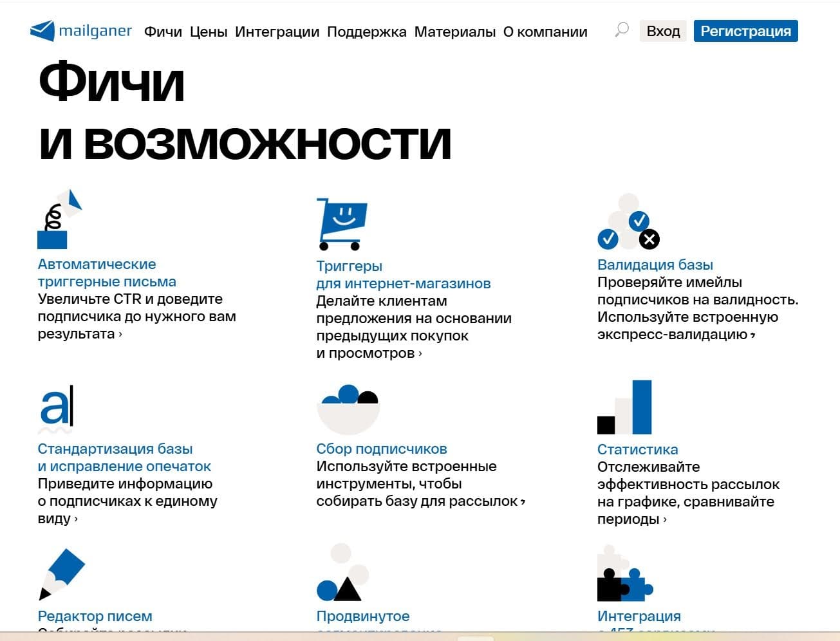Click the puzzle pieces integration icon

[x=623, y=574]
